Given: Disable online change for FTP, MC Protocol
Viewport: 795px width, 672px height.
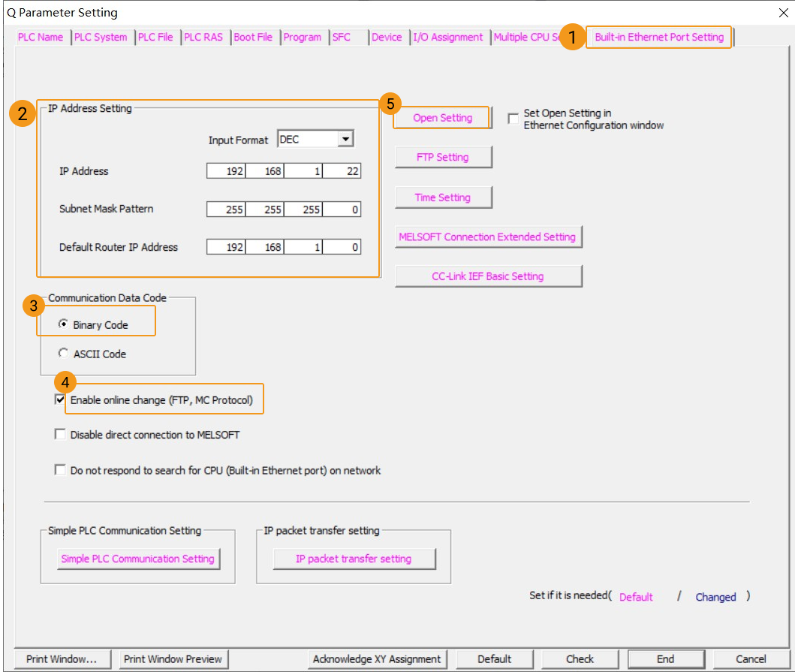Looking at the screenshot, I should pyautogui.click(x=60, y=399).
